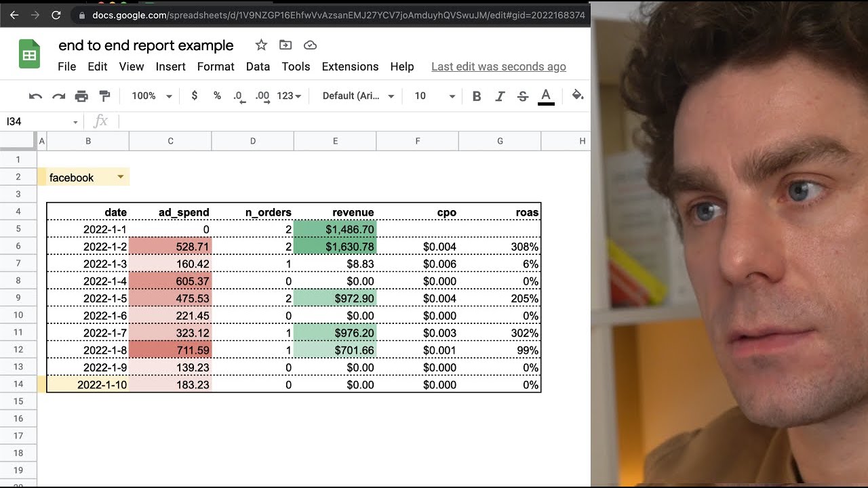The image size is (868, 488).
Task: Open the Insert menu
Action: pyautogui.click(x=171, y=66)
